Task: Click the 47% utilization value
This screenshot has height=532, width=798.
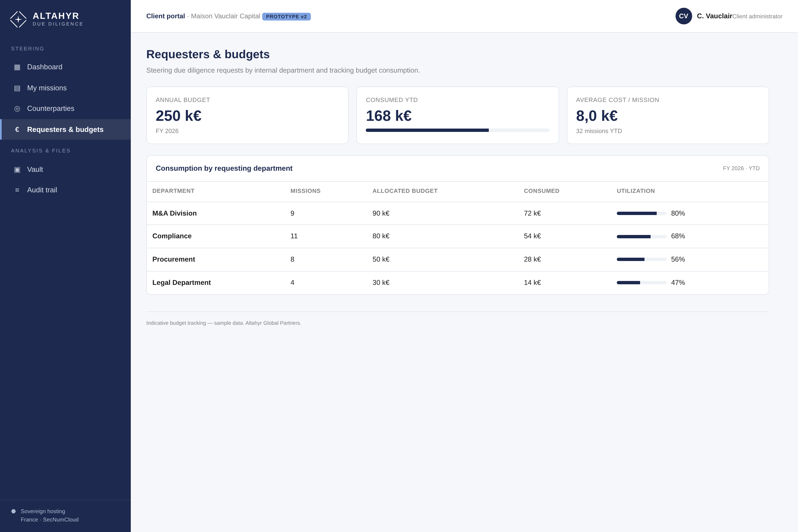Action: (x=678, y=283)
